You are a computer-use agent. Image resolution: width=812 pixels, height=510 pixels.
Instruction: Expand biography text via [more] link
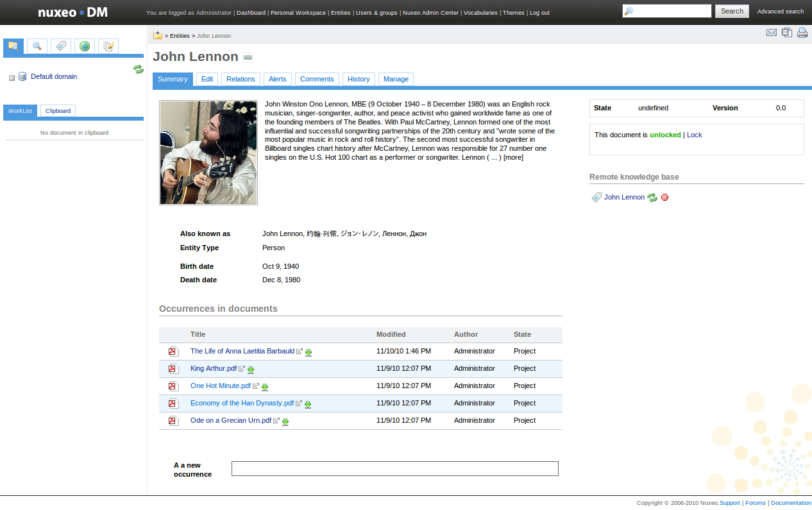[x=513, y=157]
